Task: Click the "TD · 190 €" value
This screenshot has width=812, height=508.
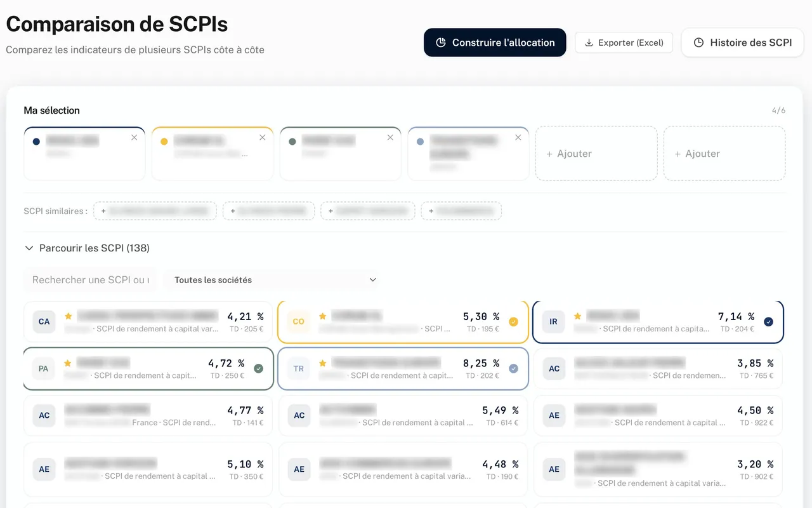Action: 502,476
